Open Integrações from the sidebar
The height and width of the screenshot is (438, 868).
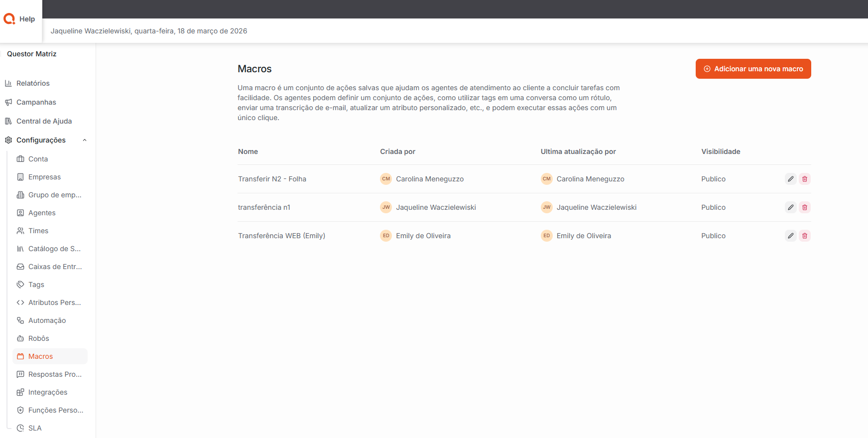click(x=47, y=392)
